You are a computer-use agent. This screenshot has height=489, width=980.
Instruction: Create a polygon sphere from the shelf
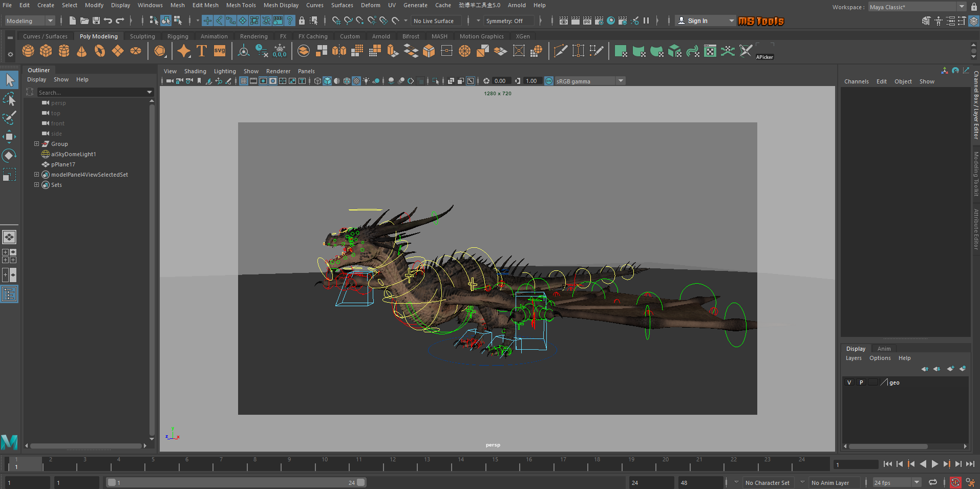28,51
